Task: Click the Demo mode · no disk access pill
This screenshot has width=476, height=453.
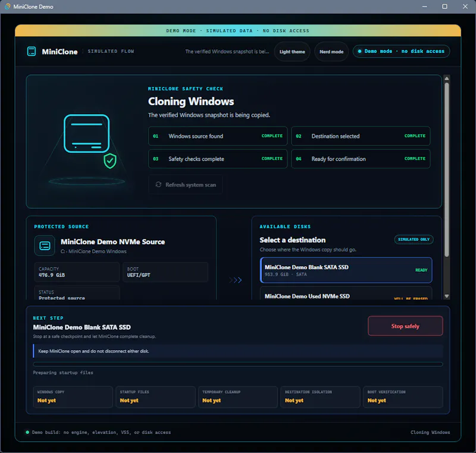Action: coord(401,51)
